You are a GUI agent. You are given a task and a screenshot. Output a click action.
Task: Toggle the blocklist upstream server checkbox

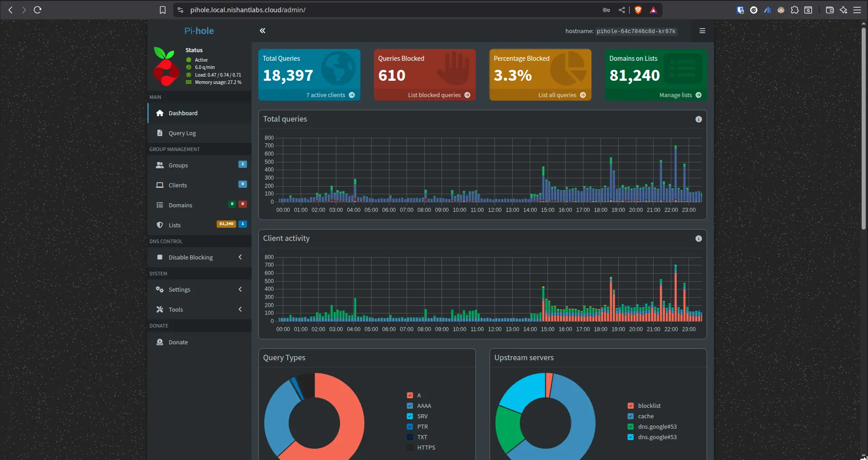[x=630, y=406]
